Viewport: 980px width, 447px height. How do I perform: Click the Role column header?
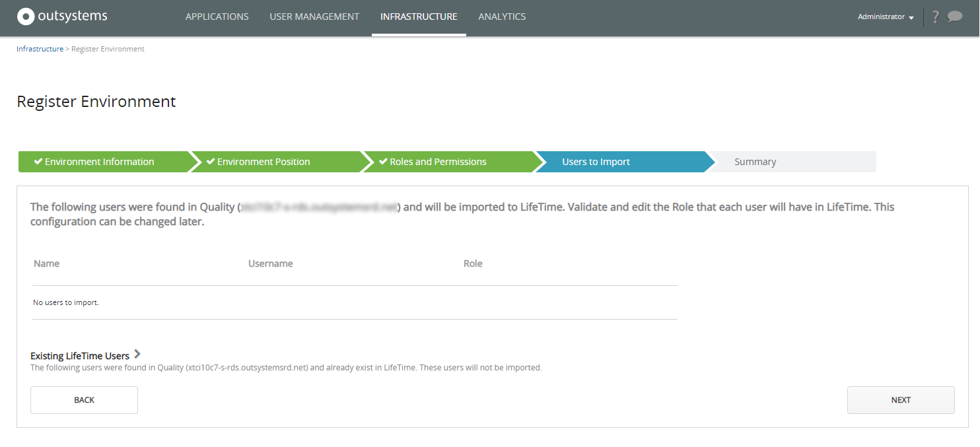coord(473,263)
